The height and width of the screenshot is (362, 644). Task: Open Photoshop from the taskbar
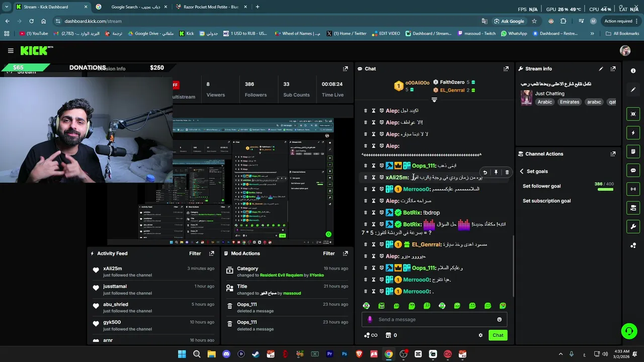[344, 354]
